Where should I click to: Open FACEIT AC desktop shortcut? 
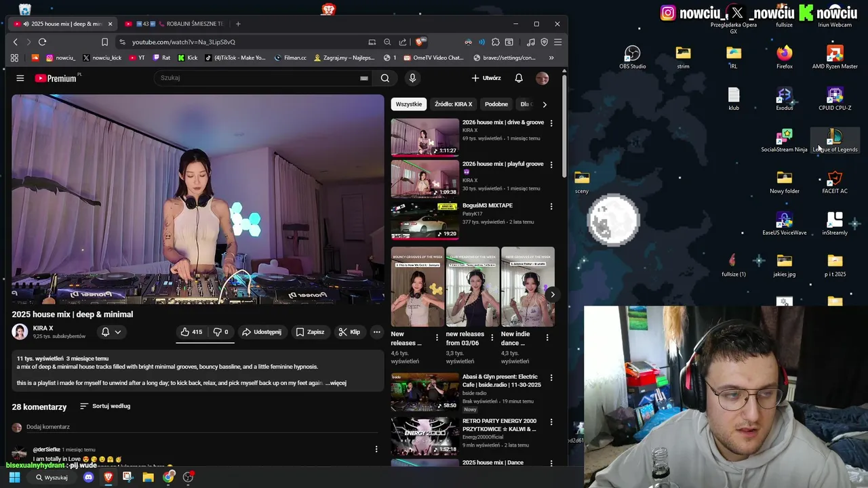coord(835,182)
